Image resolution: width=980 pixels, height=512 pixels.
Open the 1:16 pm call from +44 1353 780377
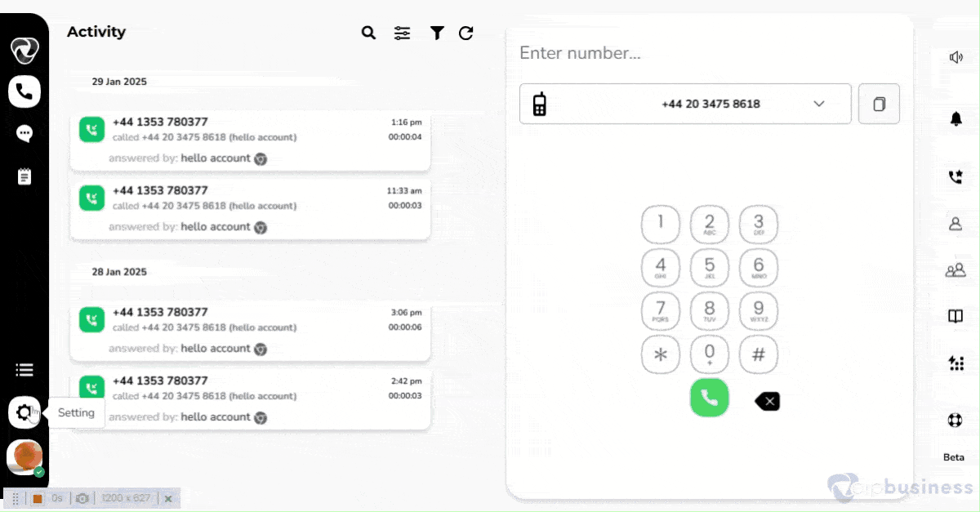[250, 139]
